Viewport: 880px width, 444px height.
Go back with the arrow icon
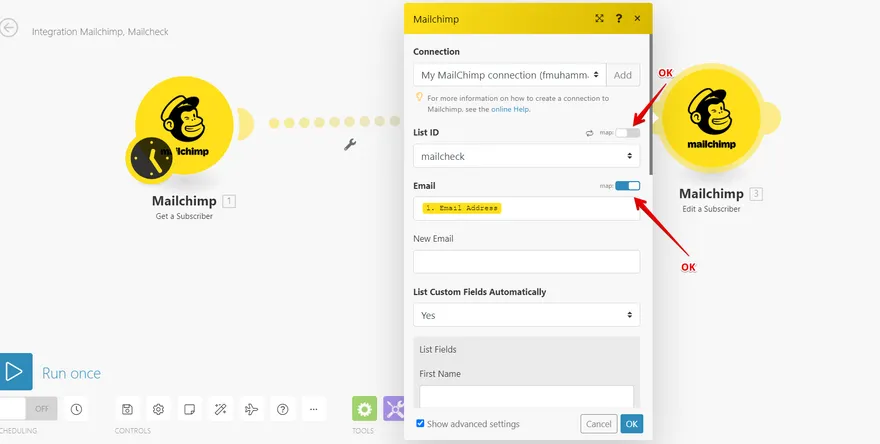pos(9,28)
